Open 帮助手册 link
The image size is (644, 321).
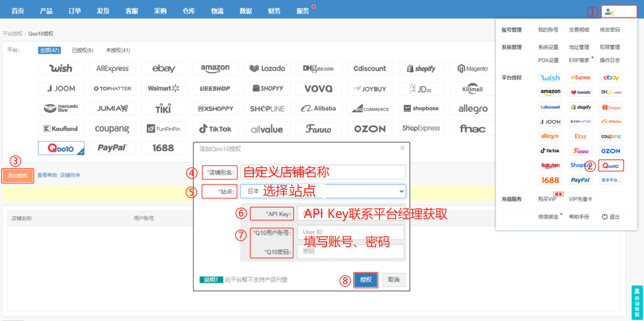[x=579, y=217]
